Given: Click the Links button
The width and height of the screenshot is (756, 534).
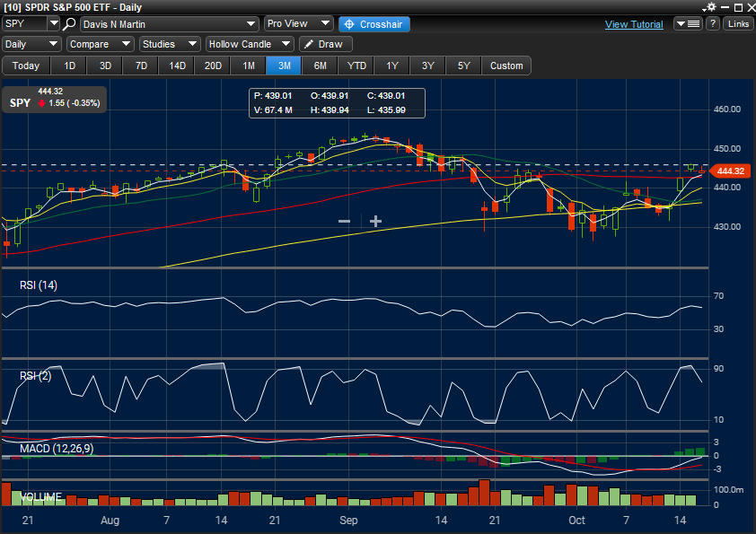Looking at the screenshot, I should [x=738, y=23].
